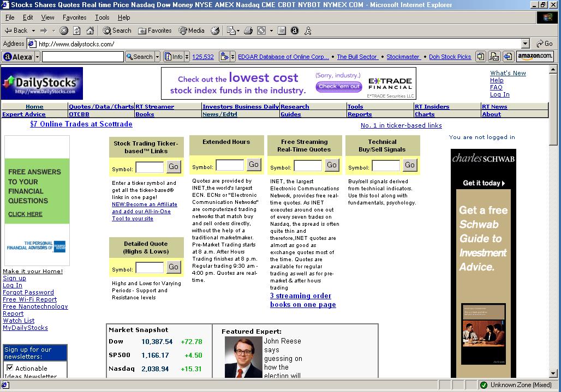Click the IE page icon in address bar
Viewport: 561px width, 392px height.
(x=32, y=44)
